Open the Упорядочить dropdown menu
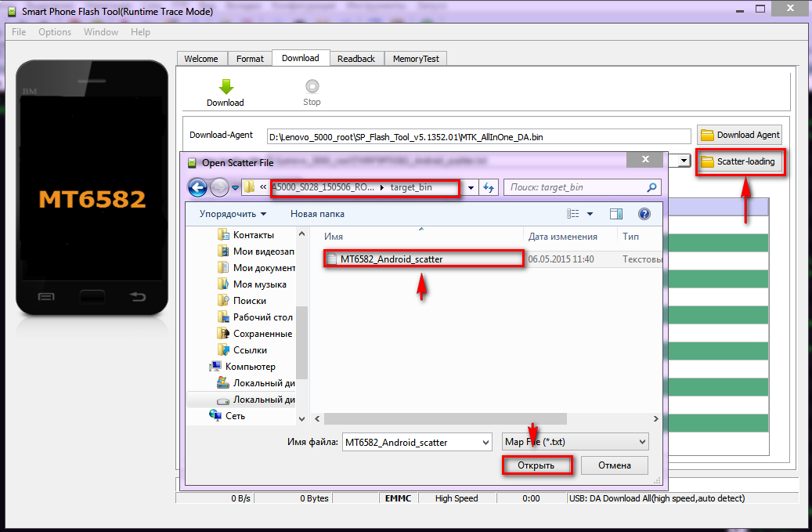This screenshot has height=532, width=812. coord(233,214)
